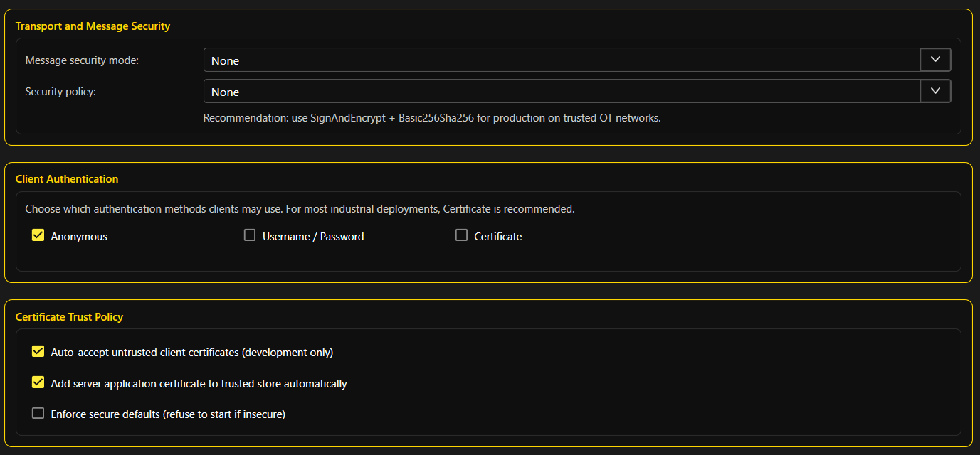
Task: Uncheck add server certificate to trusted store
Action: [x=38, y=382]
